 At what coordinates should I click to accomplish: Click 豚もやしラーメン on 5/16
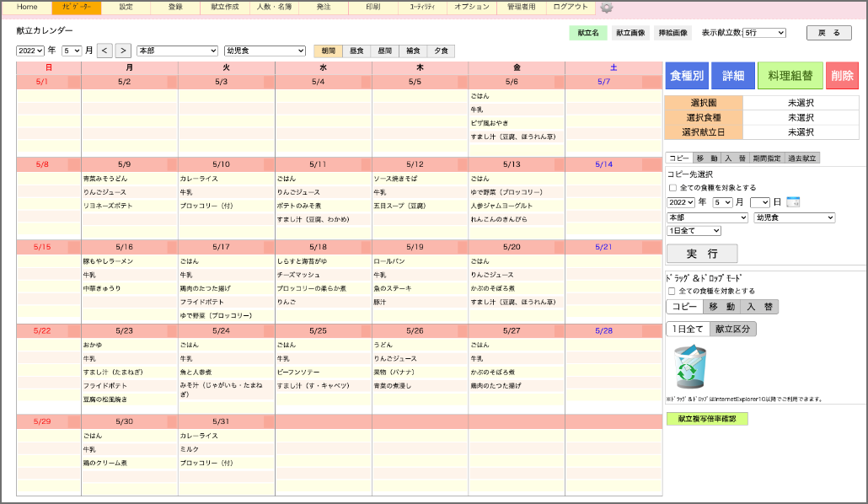point(108,261)
